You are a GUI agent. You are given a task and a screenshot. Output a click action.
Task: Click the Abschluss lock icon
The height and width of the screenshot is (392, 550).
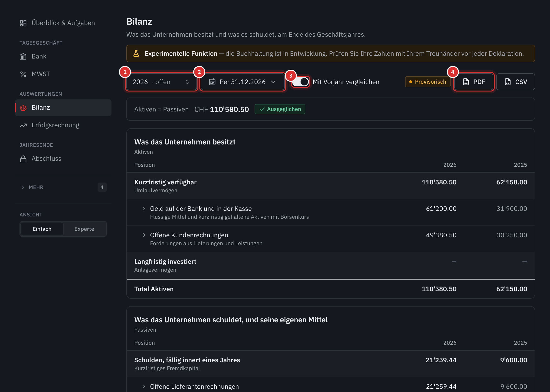point(23,159)
